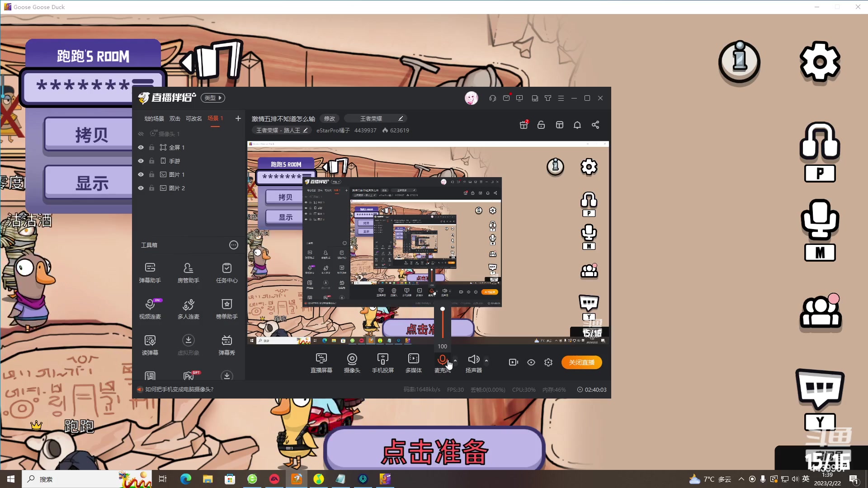The height and width of the screenshot is (488, 868).
Task: Open the 房管助手 room manager tool
Action: click(x=188, y=273)
